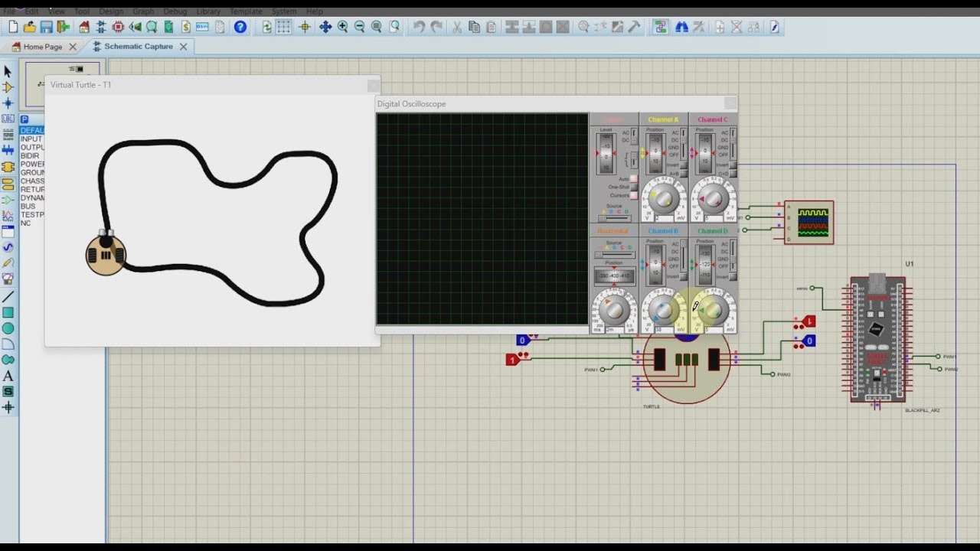Select the NC terminal in the list

click(26, 223)
